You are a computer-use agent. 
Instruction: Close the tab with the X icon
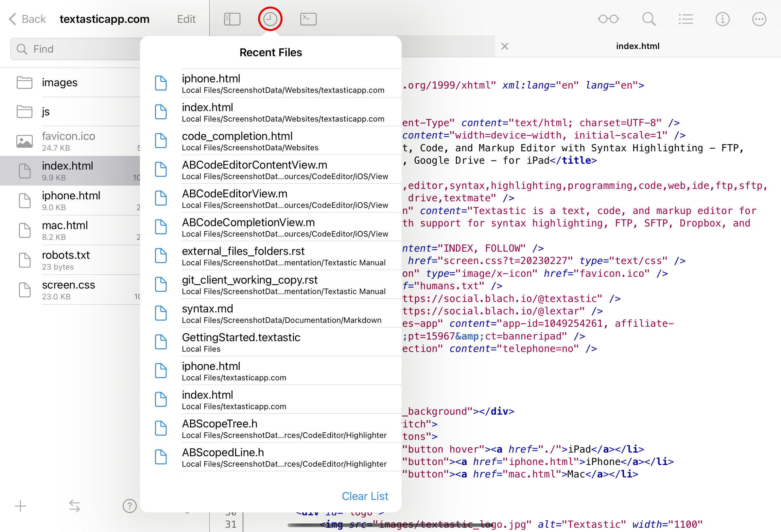[x=504, y=46]
